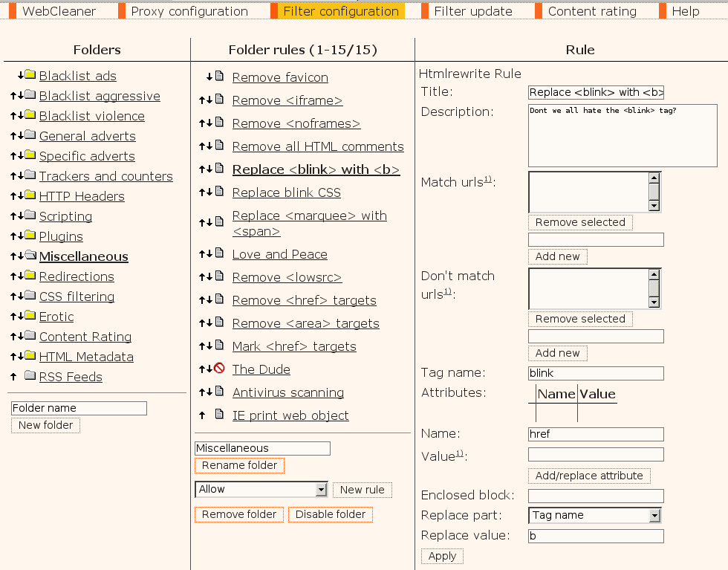Image resolution: width=728 pixels, height=570 pixels.
Task: Open the Replace blink CSS rule link
Action: click(x=286, y=192)
